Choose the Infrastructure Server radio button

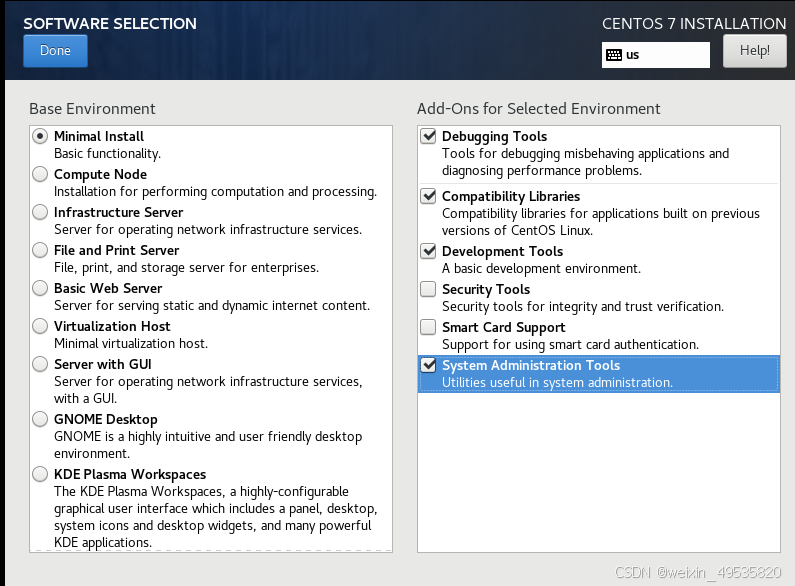tap(40, 212)
